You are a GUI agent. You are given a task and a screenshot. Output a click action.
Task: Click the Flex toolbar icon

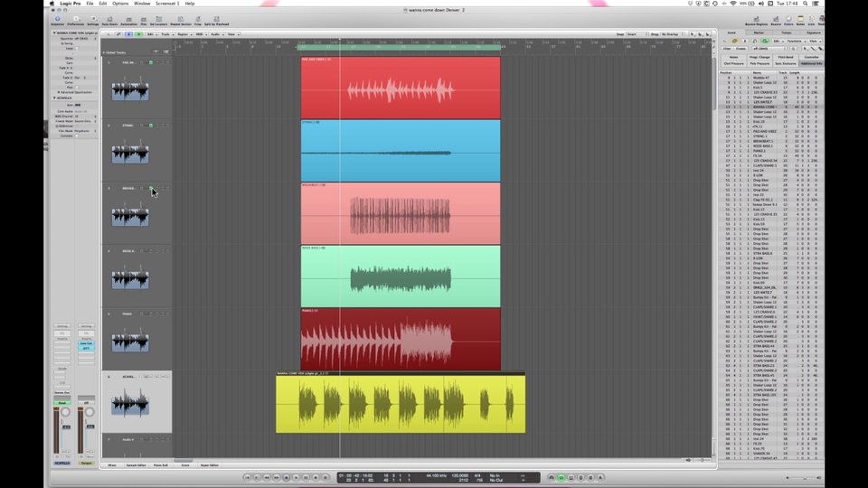click(144, 21)
